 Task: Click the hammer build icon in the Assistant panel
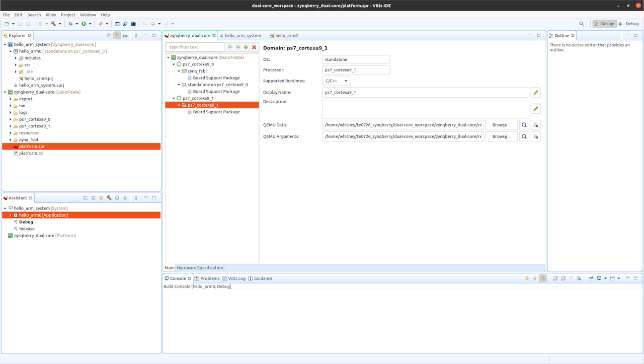109,198
